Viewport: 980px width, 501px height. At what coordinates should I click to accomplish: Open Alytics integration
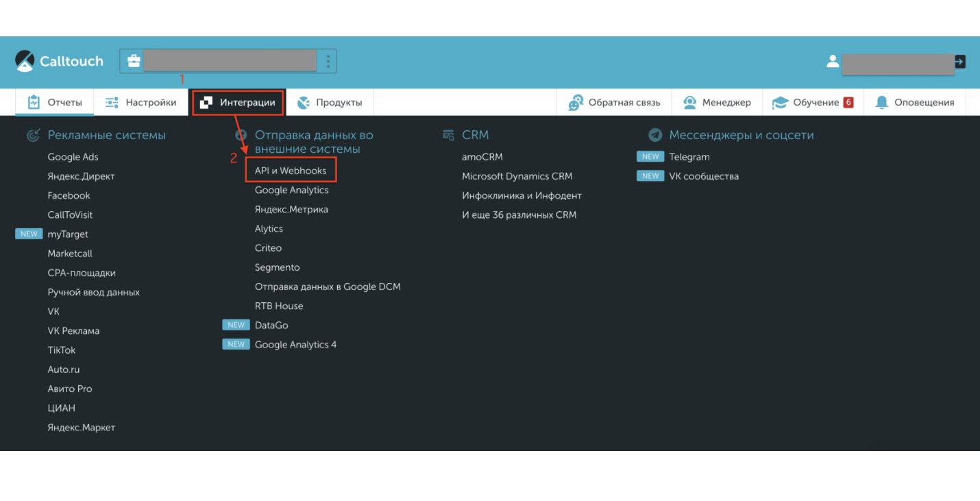[x=269, y=229]
